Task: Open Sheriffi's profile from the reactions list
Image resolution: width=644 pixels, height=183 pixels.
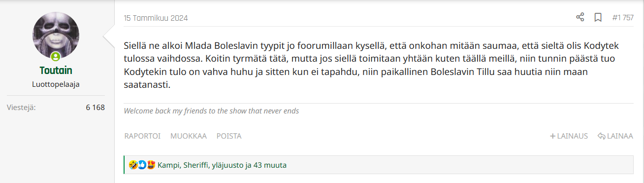Action: coord(196,165)
